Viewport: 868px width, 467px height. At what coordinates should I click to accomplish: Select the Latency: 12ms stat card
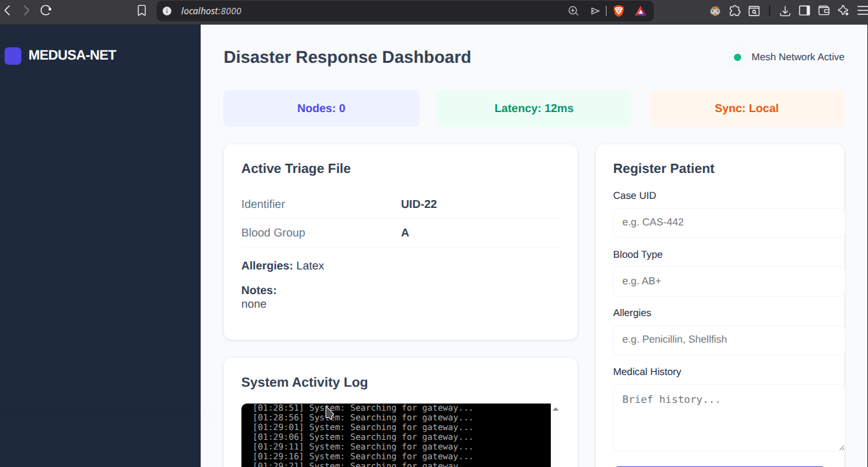coord(533,108)
